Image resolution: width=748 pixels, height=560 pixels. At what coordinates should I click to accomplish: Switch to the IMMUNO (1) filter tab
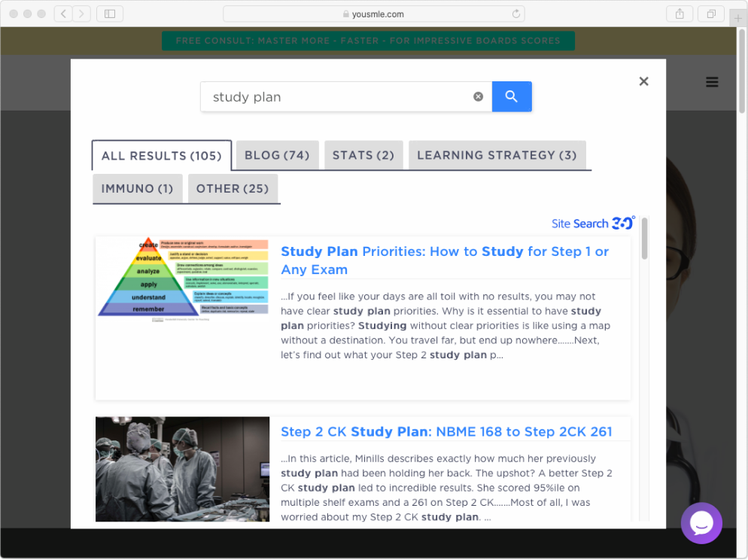coord(137,188)
